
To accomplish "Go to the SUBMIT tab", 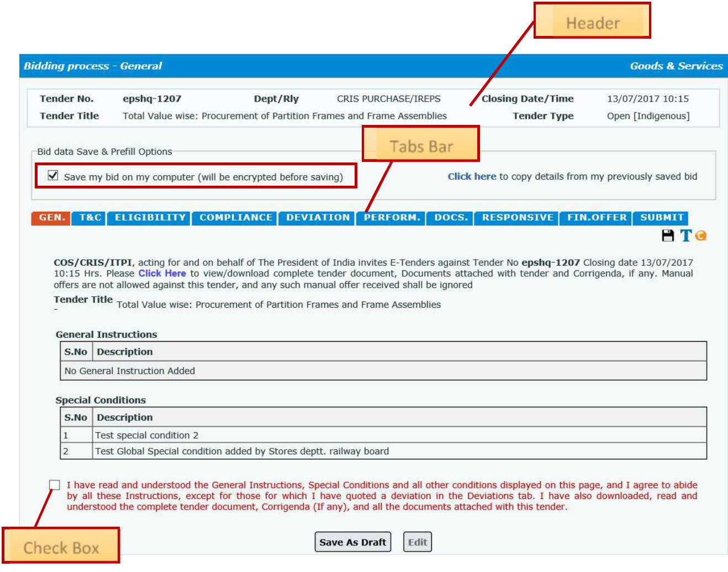I will click(x=662, y=218).
